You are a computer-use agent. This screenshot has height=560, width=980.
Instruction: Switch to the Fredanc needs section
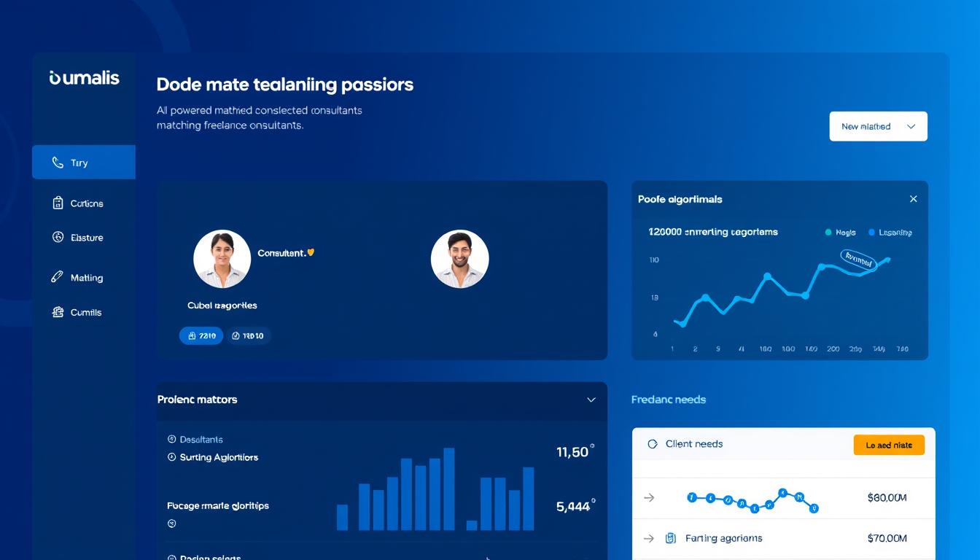(669, 400)
